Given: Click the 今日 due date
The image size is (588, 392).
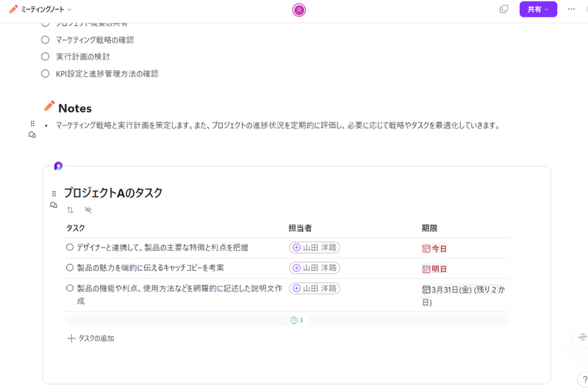Looking at the screenshot, I should coord(434,249).
